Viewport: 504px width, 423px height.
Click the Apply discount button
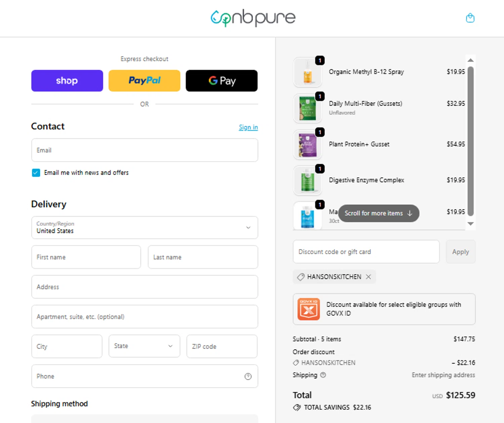461,252
